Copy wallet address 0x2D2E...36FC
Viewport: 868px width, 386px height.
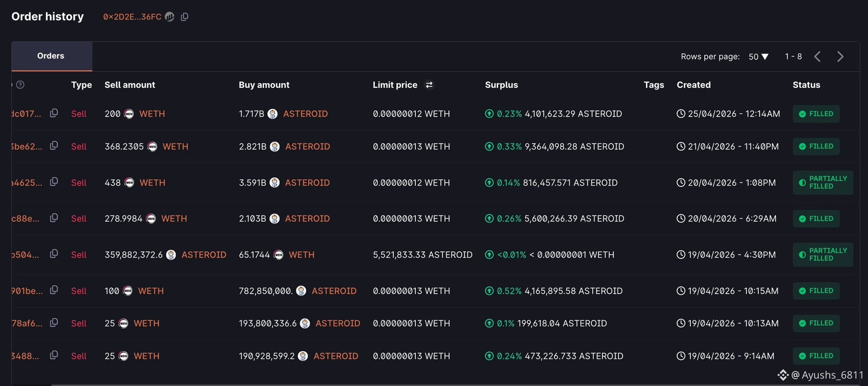[x=184, y=17]
